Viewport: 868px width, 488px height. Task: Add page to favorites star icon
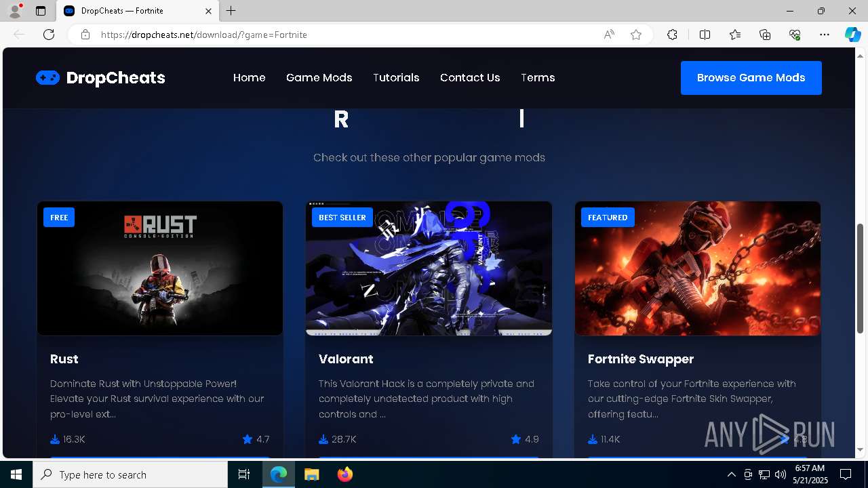coord(636,35)
